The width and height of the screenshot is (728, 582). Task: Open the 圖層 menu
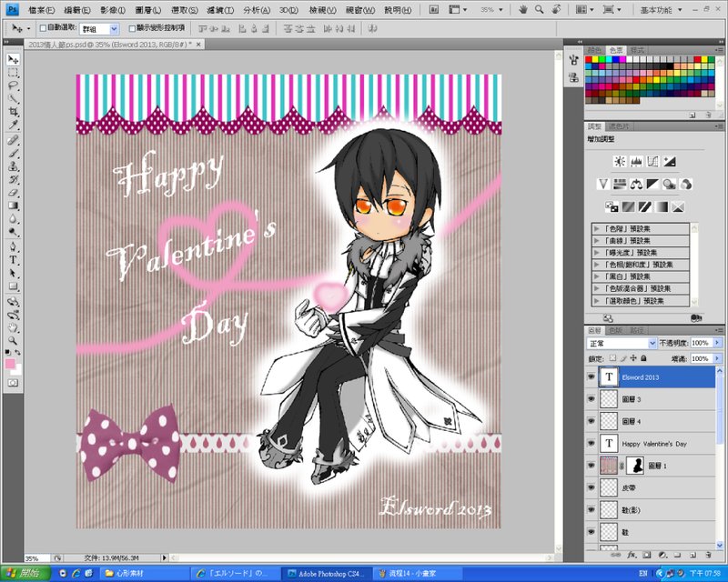tap(148, 10)
